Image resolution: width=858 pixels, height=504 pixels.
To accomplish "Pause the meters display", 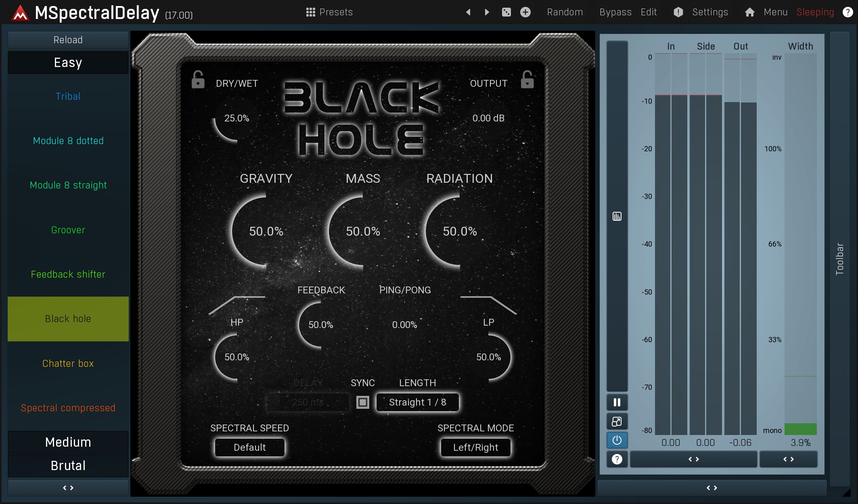I will (x=617, y=402).
